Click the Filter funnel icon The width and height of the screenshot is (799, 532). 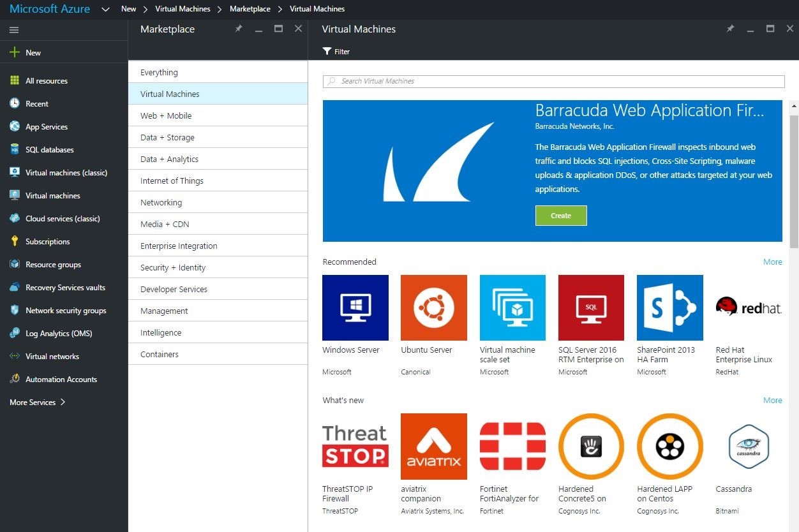pos(327,51)
